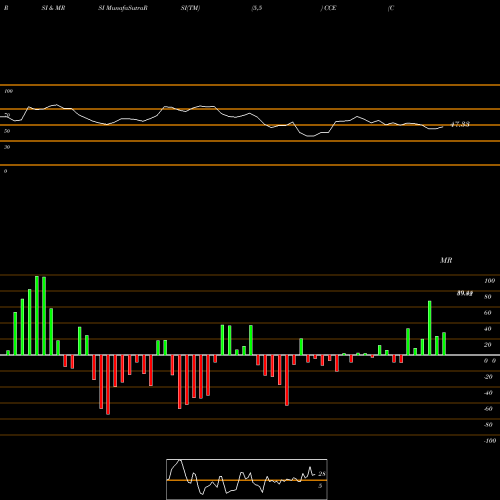This screenshot has width=500, height=500.
Task: Open the mini RSI thumbnail chart
Action: coord(247,479)
